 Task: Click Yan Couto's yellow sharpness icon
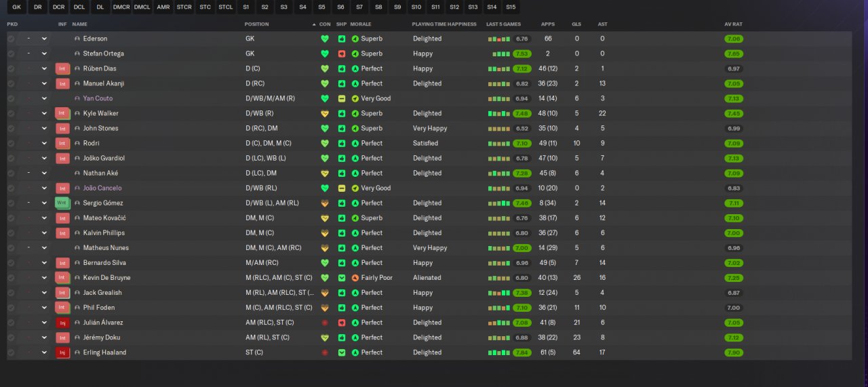coord(342,98)
